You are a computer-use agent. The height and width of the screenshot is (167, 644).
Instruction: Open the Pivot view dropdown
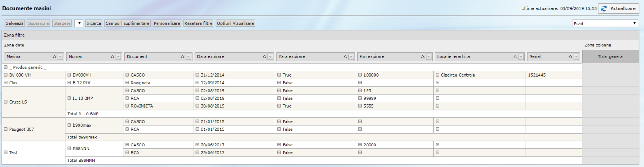point(605,23)
